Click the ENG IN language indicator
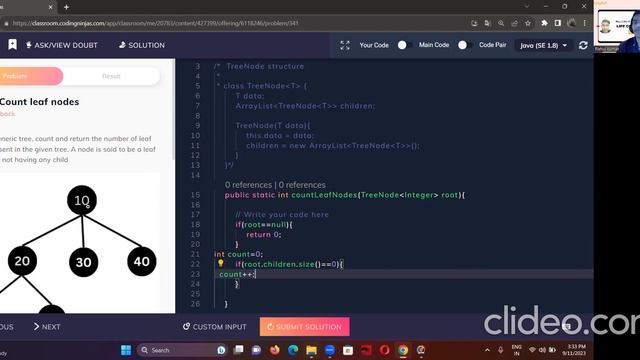Viewport: 640px width, 360px height. [x=516, y=350]
